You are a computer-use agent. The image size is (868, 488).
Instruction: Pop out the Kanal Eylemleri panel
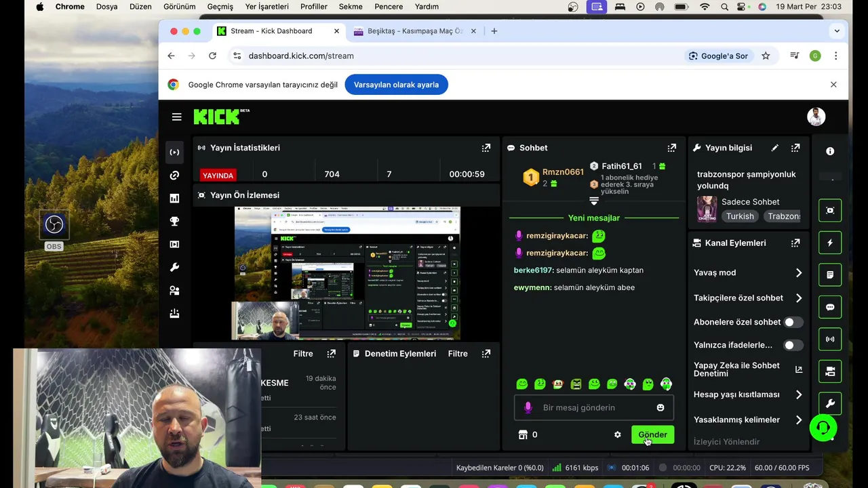(x=795, y=243)
